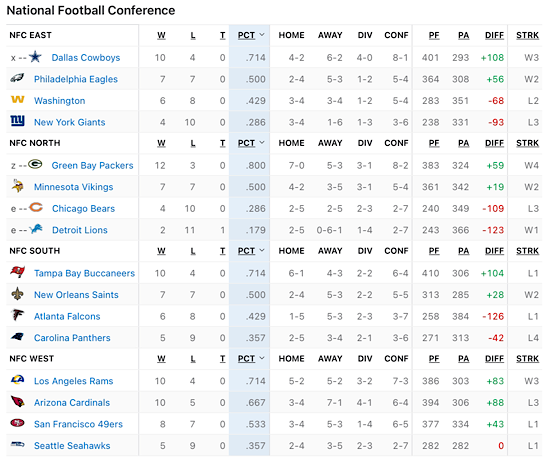Sort NFC North by W column
This screenshot has height=460, width=550.
[x=161, y=143]
